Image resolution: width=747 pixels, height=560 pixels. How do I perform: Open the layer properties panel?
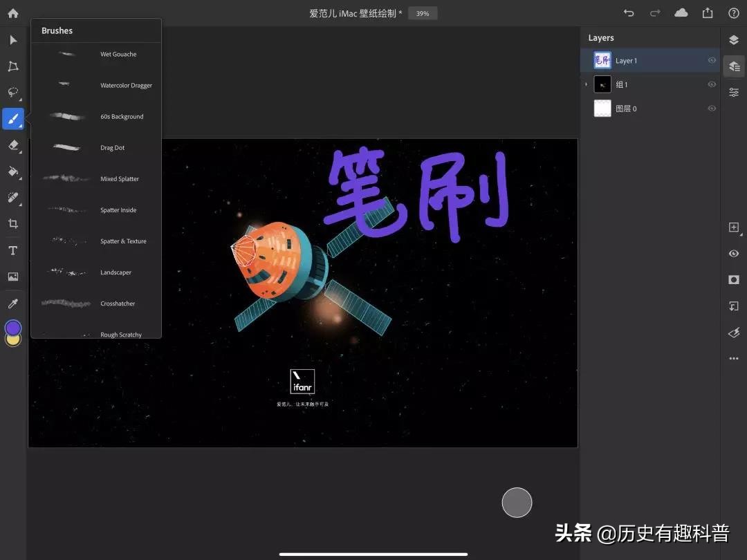[733, 66]
